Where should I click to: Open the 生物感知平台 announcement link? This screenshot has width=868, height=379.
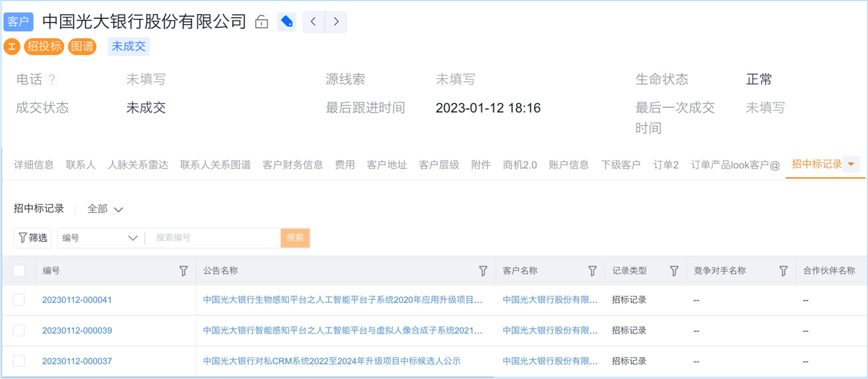coord(343,300)
